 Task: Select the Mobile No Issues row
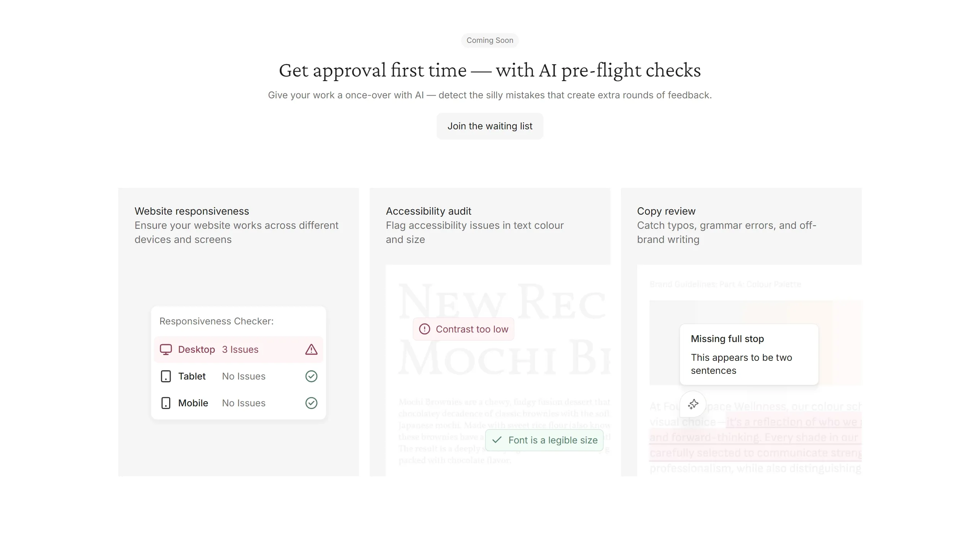click(238, 403)
